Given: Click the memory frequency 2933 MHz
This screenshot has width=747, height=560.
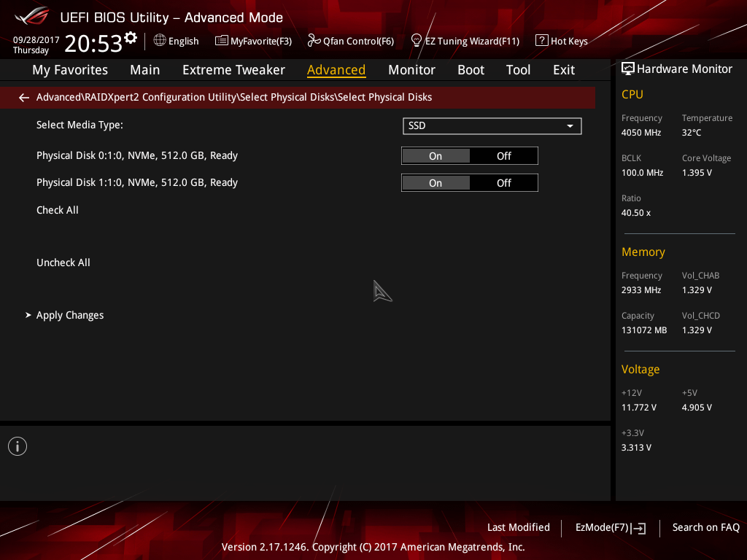Looking at the screenshot, I should click(641, 290).
